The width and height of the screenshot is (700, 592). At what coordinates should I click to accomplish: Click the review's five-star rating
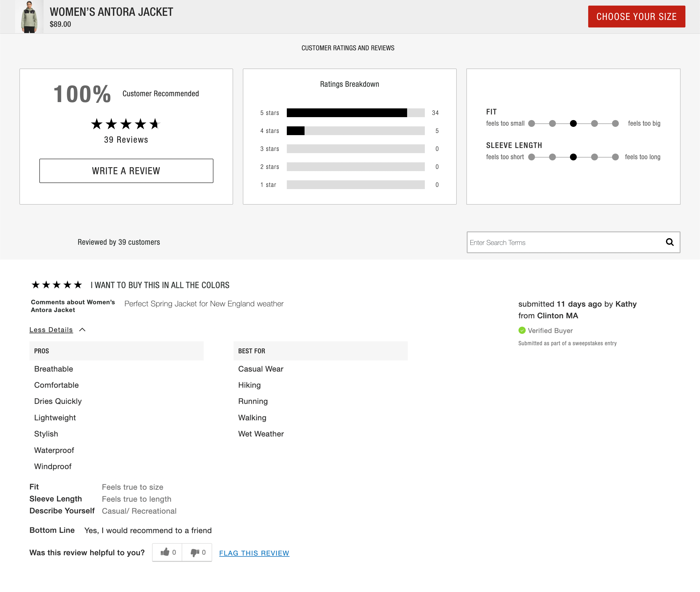click(57, 285)
